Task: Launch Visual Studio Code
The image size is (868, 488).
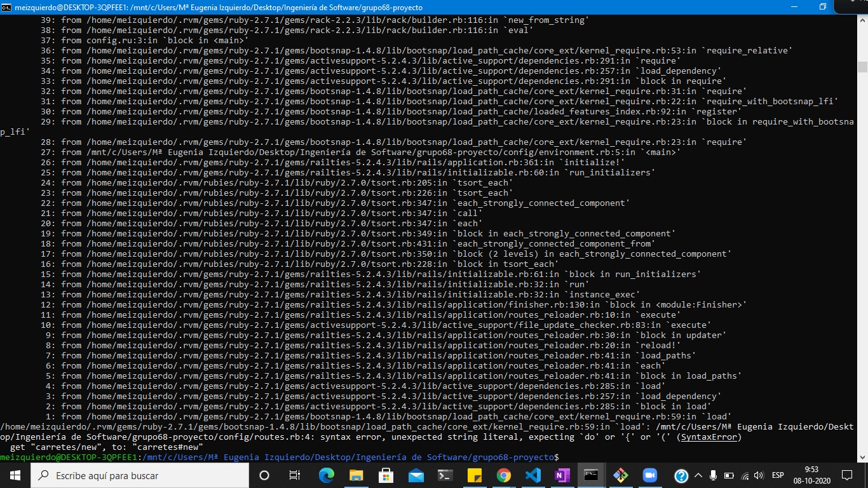Action: [532, 475]
